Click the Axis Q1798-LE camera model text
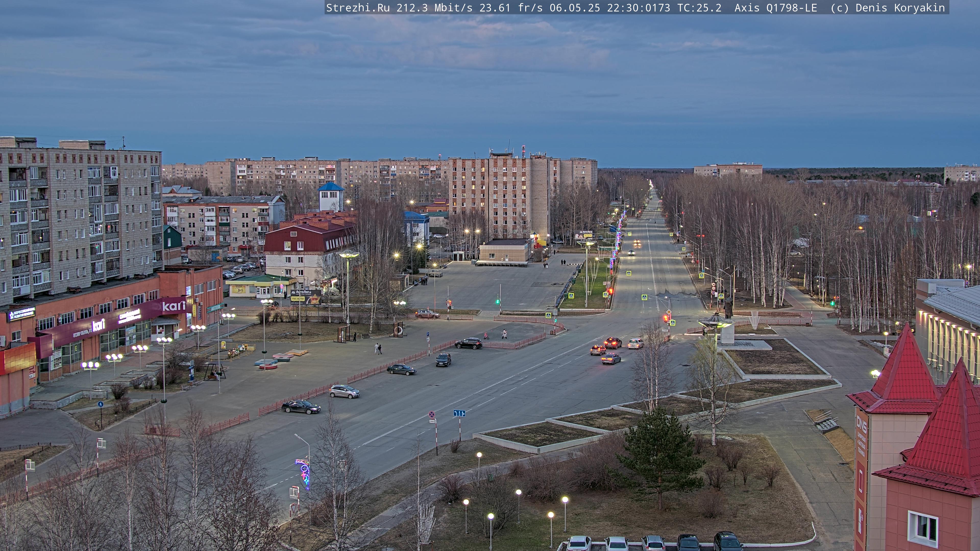Viewport: 980px width, 551px height. [x=776, y=8]
